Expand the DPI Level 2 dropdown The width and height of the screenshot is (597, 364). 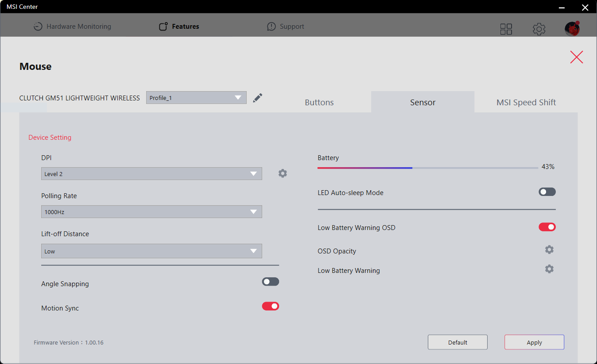[151, 174]
